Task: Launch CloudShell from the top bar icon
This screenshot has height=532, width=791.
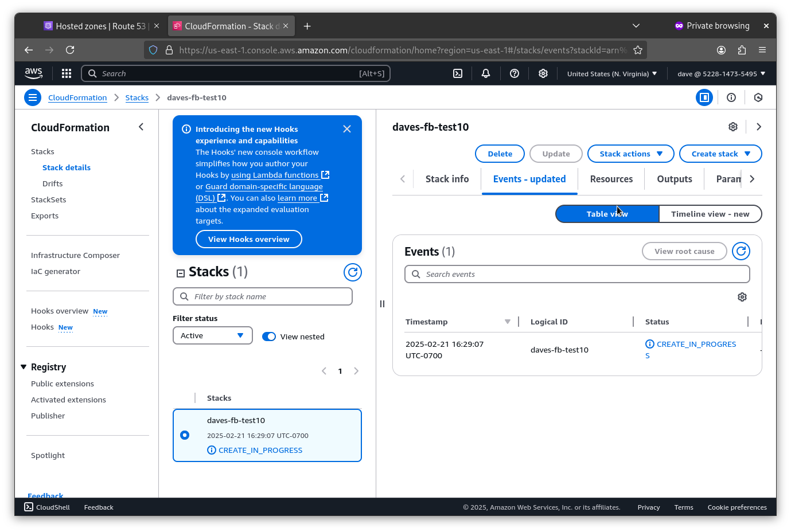Action: (458, 73)
